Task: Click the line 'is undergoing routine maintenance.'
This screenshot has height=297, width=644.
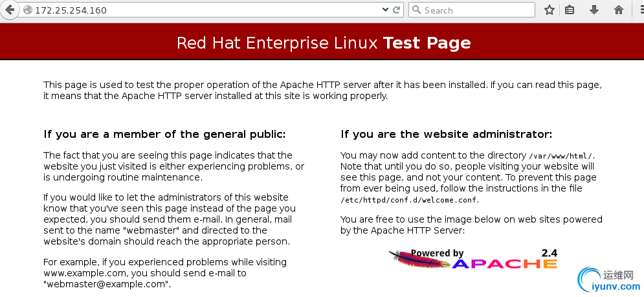Action: (123, 177)
